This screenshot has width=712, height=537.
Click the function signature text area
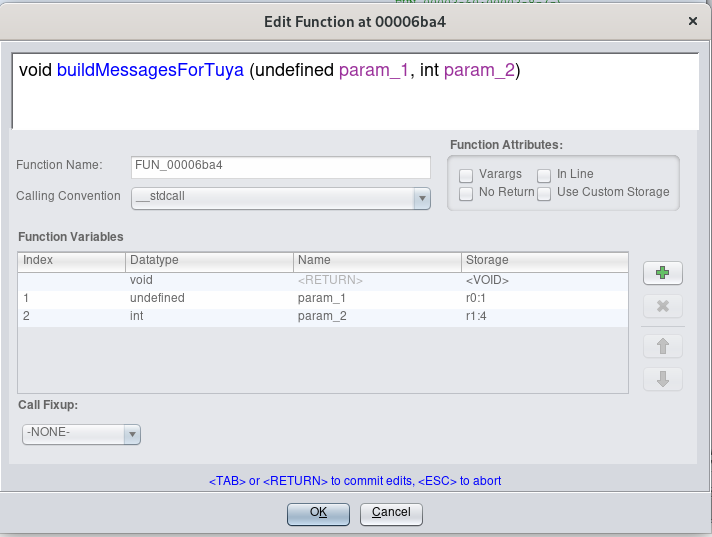tap(355, 90)
